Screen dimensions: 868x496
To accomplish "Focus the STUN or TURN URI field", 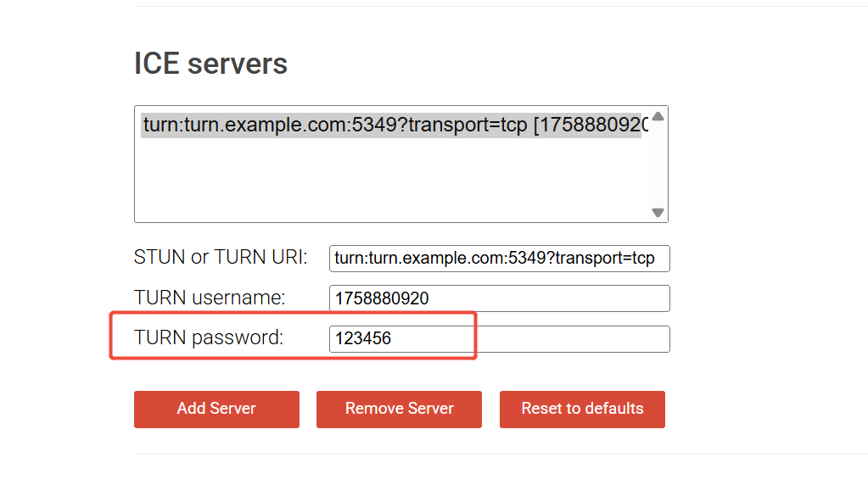I will [499, 259].
